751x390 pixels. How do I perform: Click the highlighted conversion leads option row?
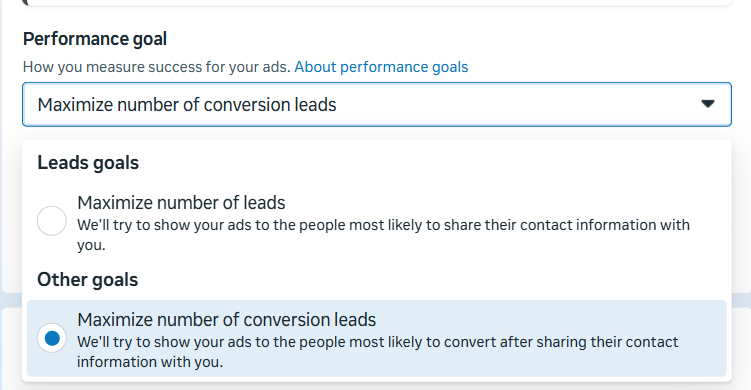point(376,338)
